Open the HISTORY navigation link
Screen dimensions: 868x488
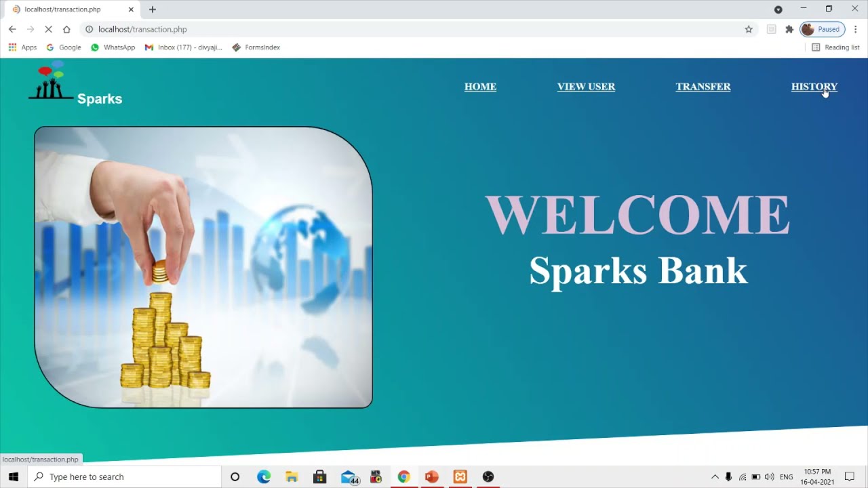(x=814, y=87)
